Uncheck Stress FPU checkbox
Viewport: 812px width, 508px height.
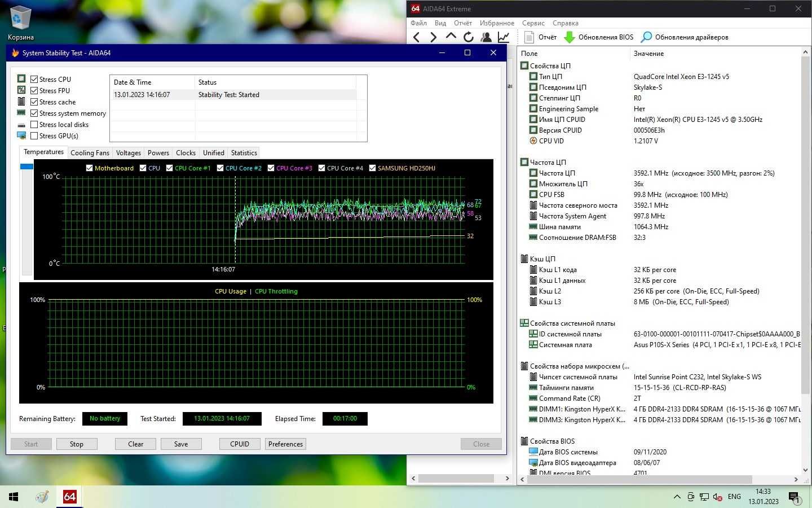click(x=34, y=91)
